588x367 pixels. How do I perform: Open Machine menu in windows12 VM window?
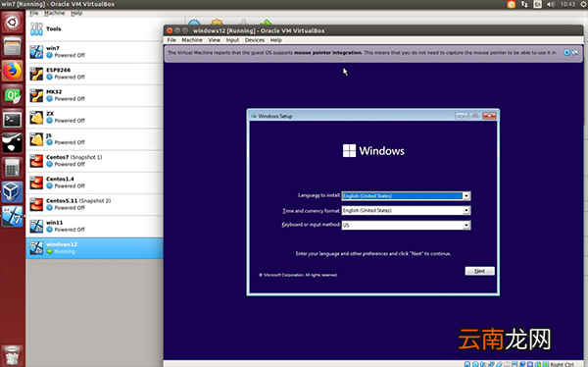pos(192,40)
